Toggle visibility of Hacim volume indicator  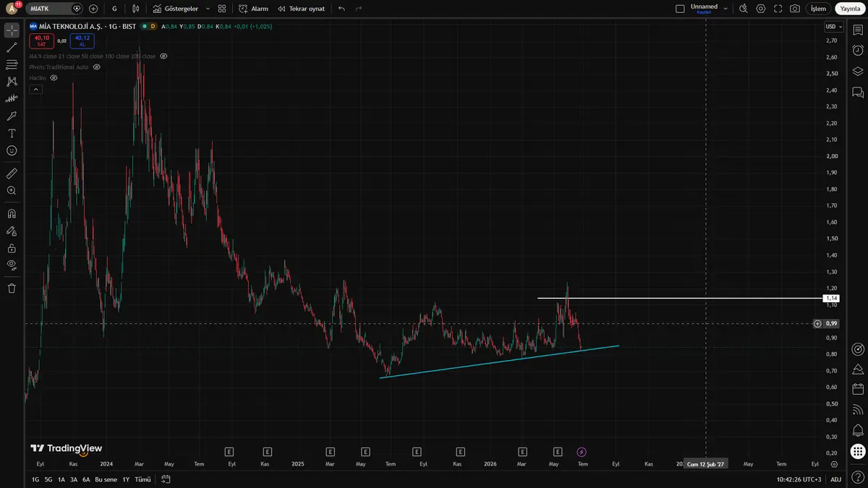click(54, 77)
